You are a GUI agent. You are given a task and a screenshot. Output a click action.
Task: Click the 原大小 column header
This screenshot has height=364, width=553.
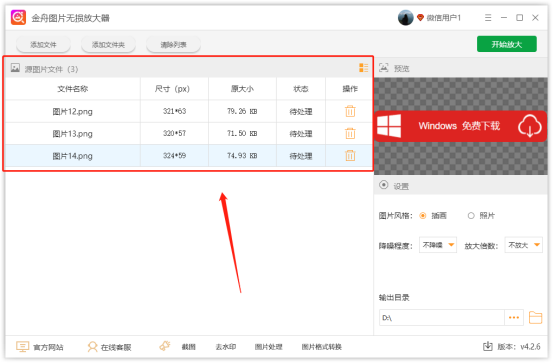(242, 89)
